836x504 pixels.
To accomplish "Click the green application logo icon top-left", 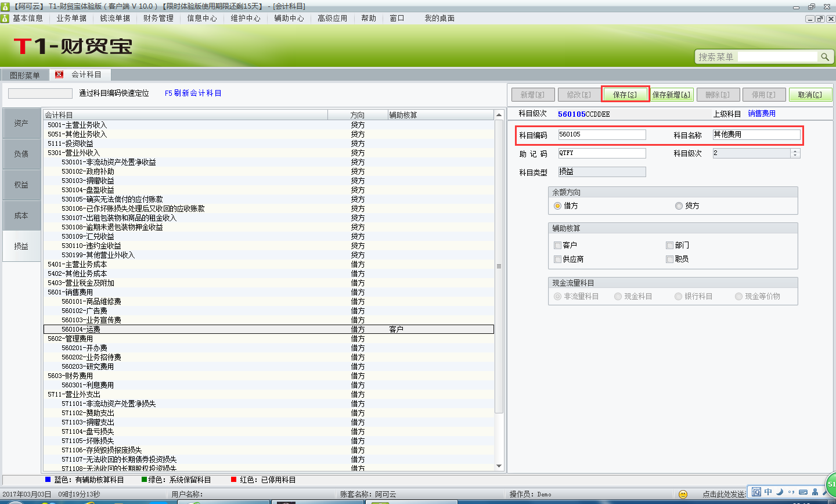I will 5,6.
